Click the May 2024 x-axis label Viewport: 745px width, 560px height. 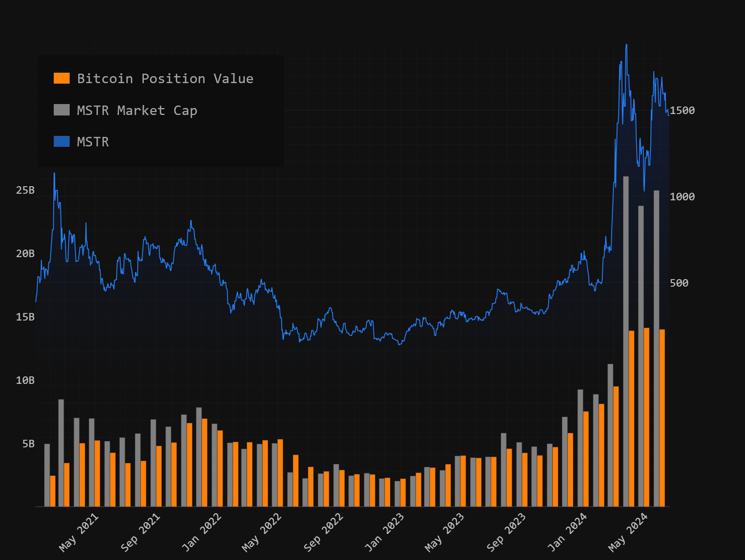pos(628,532)
